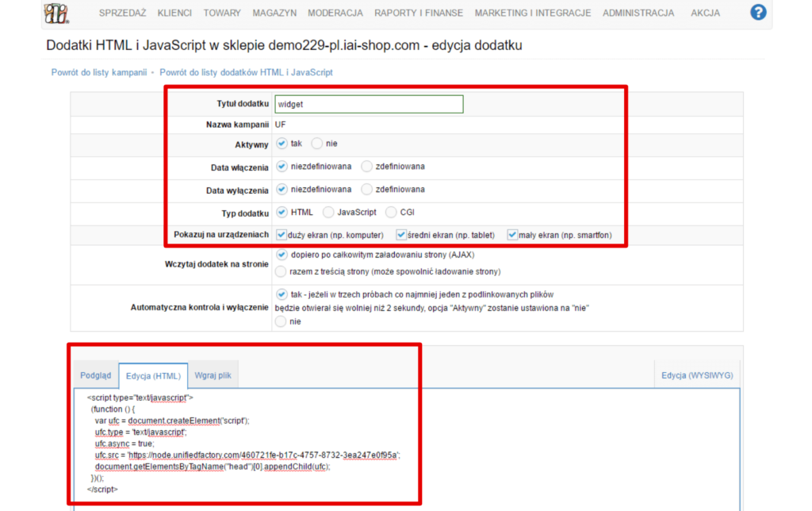
Task: Select razem z treścią strony option
Action: 281,271
